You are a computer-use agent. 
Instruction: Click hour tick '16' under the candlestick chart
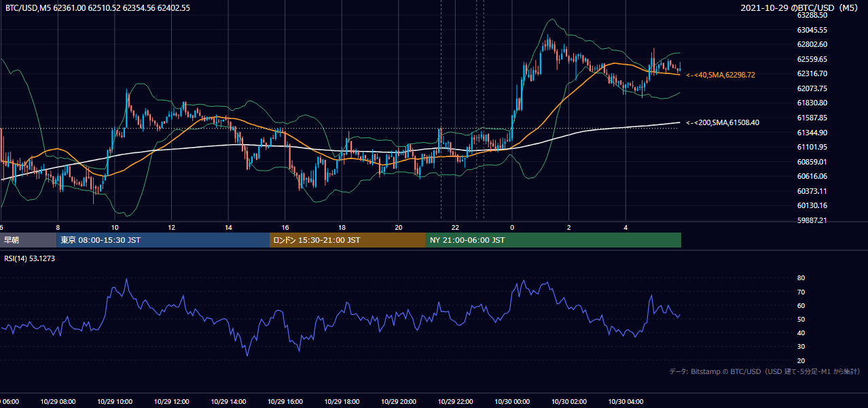tap(285, 227)
